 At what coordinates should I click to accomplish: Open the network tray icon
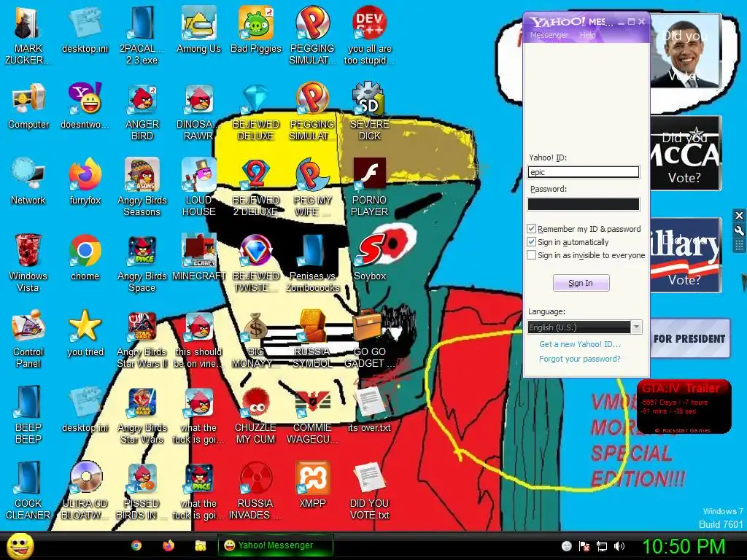coord(602,546)
